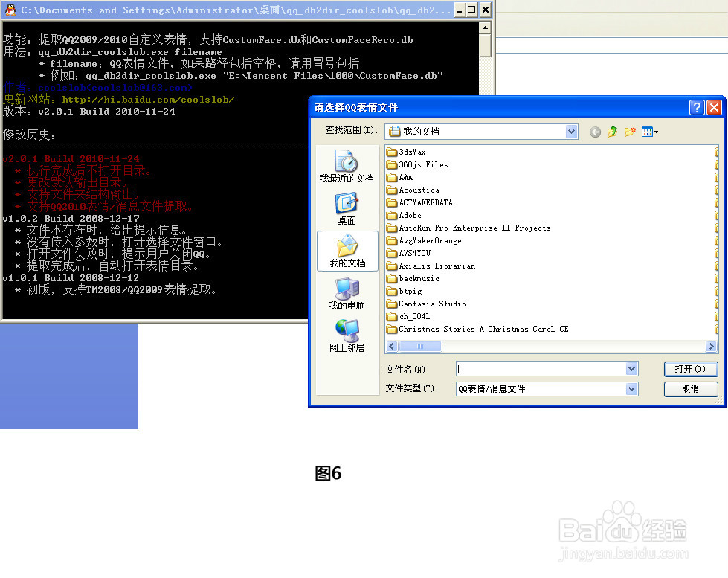Click the QQ penguin icon in console title bar
Image resolution: width=728 pixels, height=578 pixels.
pyautogui.click(x=10, y=10)
